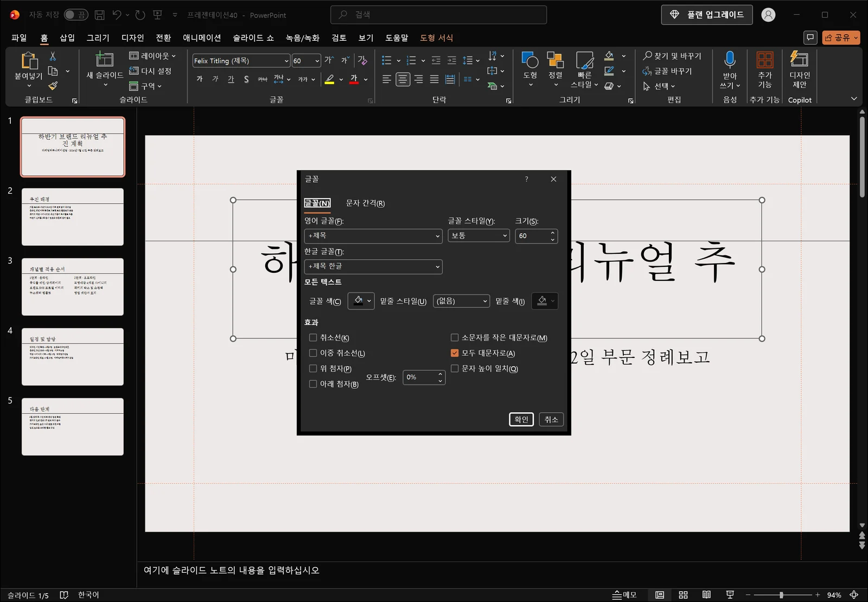868x602 pixels.
Task: Select slide 3 thumbnail (채널별 적용 순서)
Action: [x=73, y=287]
